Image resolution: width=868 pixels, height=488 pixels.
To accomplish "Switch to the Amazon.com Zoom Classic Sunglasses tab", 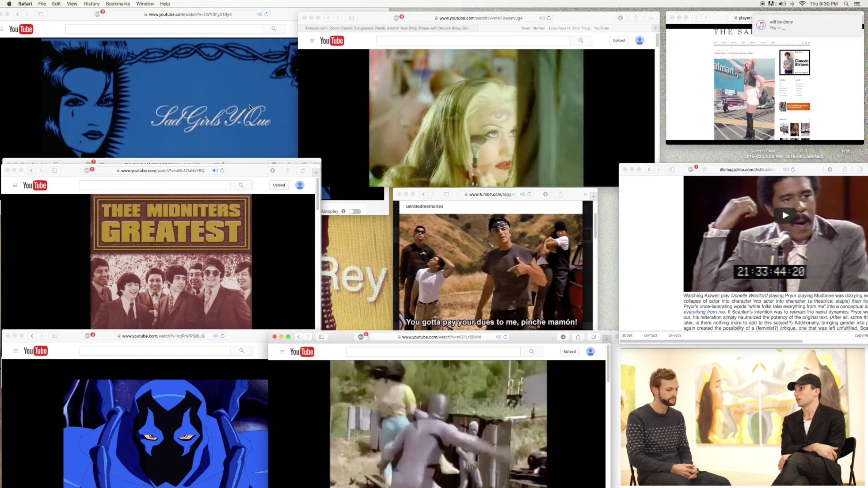I will 387,28.
